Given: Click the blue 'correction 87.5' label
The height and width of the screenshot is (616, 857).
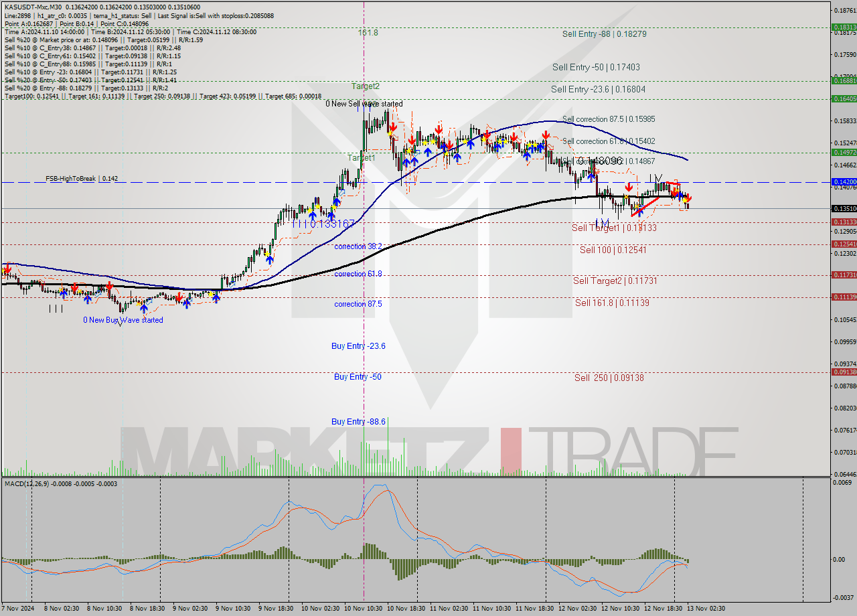Looking at the screenshot, I should (358, 304).
